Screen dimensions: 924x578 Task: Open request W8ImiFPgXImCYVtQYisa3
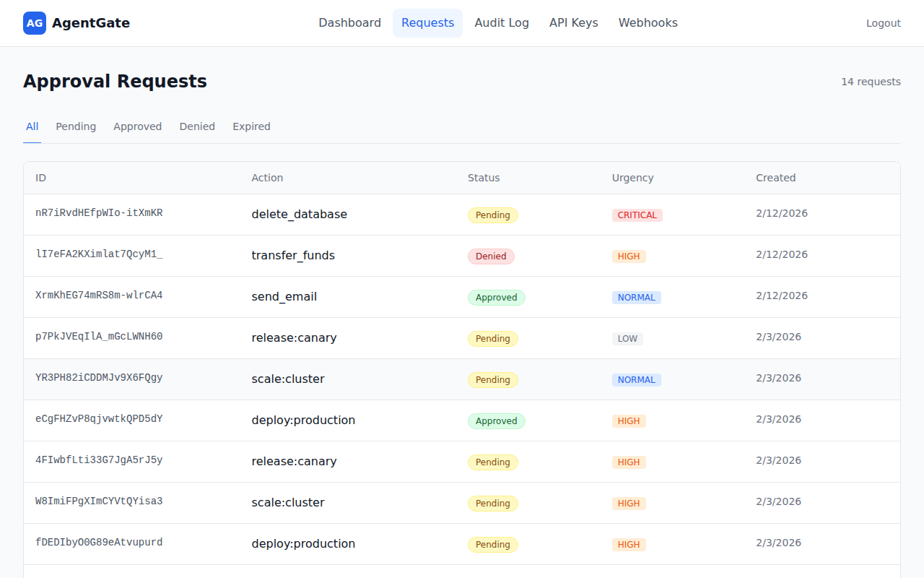tap(99, 501)
